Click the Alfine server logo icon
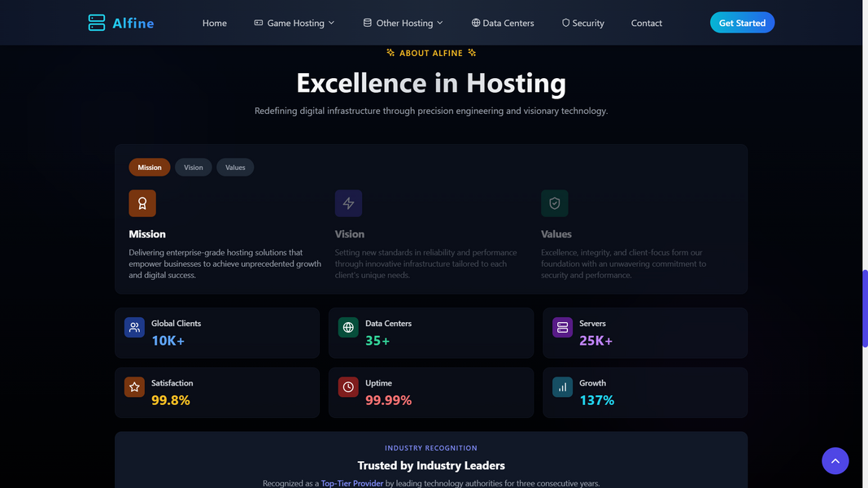 [x=97, y=23]
